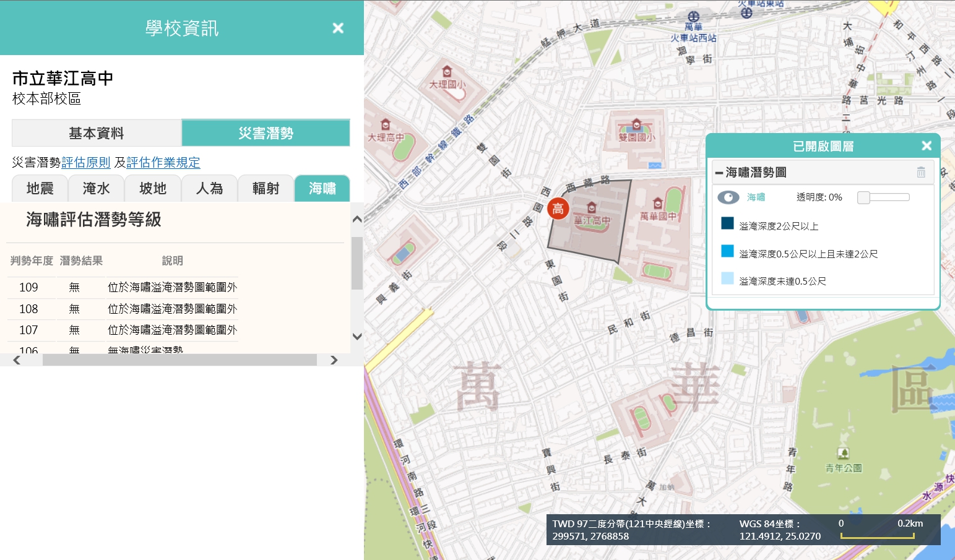Click the 雙園國小 school icon on map

(636, 125)
